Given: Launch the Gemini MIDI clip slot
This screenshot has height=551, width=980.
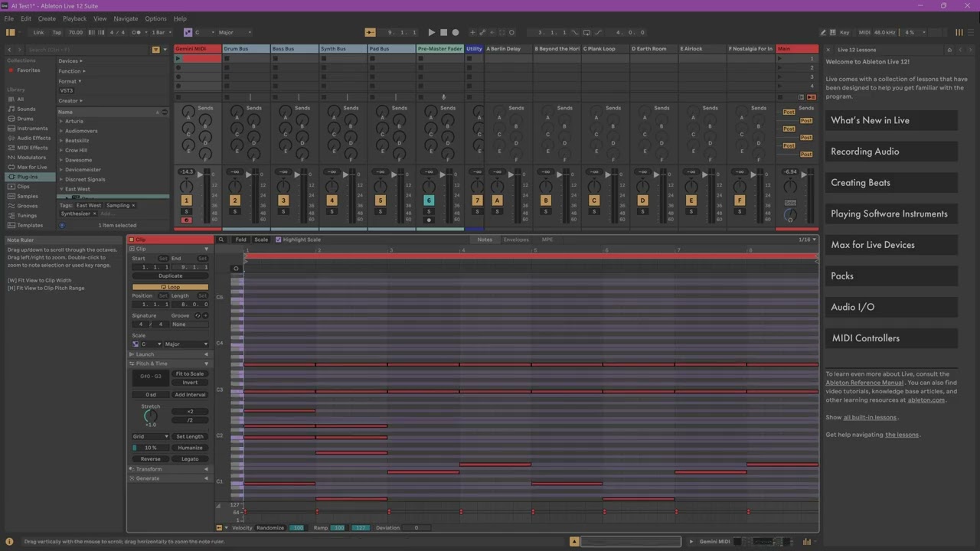Looking at the screenshot, I should pos(178,58).
